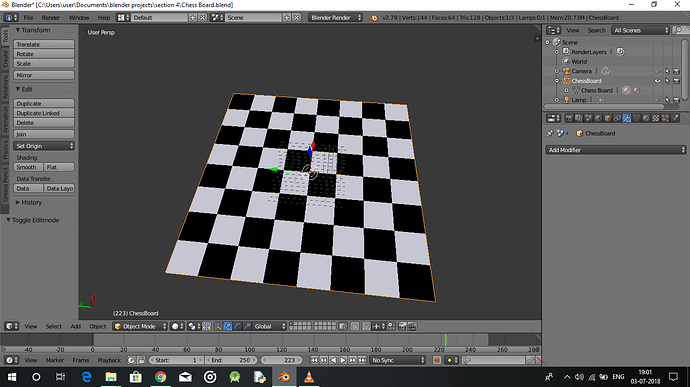690x387 pixels.
Task: Toggle the 3D manipulator widget button
Action: 218,326
